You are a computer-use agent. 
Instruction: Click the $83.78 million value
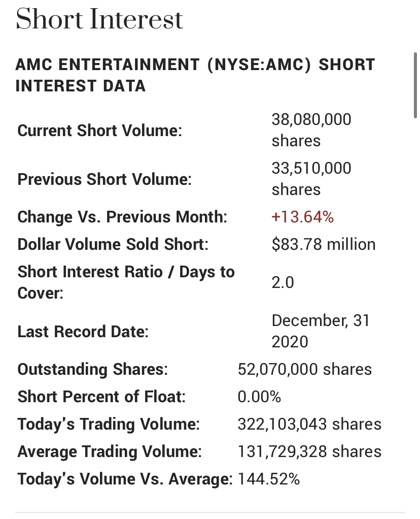[x=324, y=244]
